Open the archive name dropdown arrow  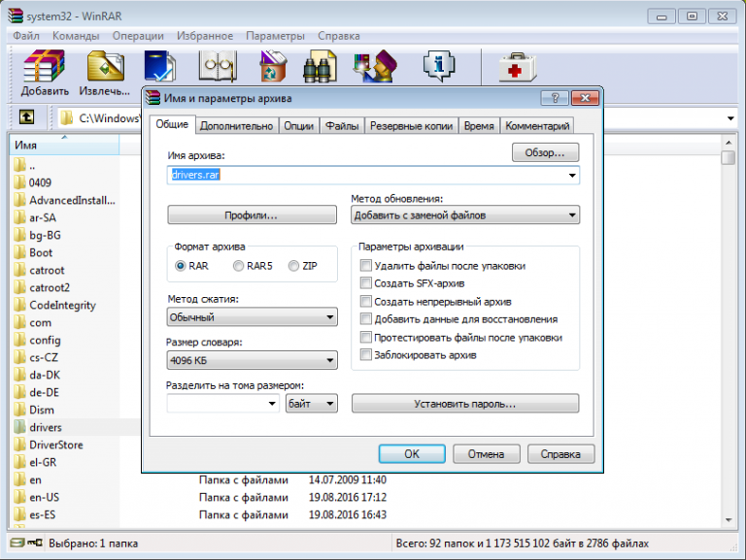click(x=572, y=175)
